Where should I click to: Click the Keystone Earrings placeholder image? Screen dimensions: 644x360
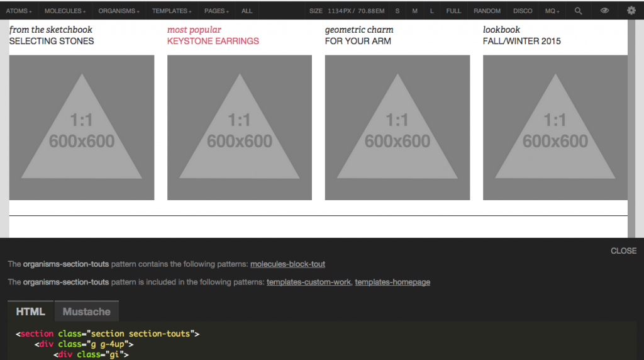coord(240,128)
